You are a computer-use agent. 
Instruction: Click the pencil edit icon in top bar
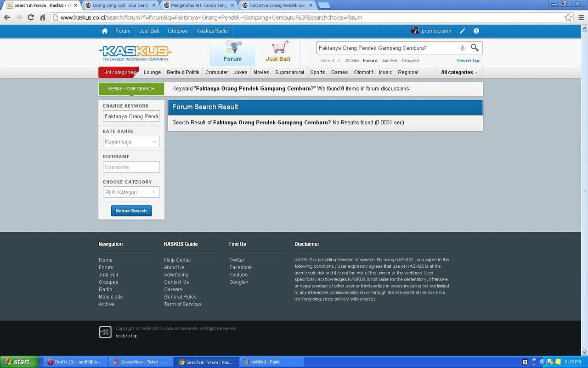[462, 31]
